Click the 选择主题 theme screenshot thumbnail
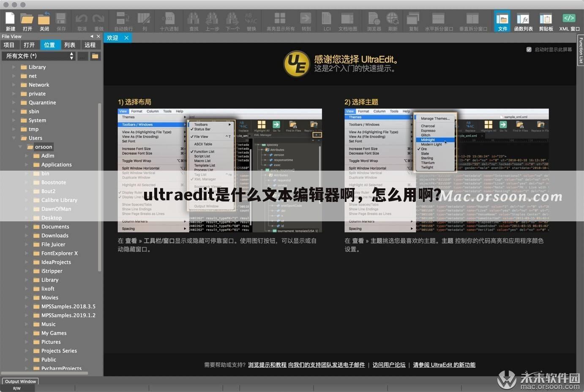Image resolution: width=584 pixels, height=392 pixels. tap(447, 171)
